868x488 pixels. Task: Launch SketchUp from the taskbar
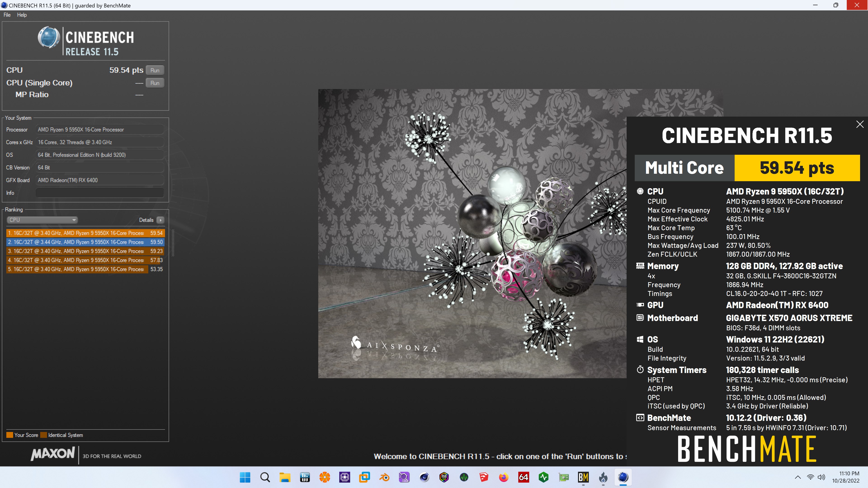pyautogui.click(x=484, y=477)
